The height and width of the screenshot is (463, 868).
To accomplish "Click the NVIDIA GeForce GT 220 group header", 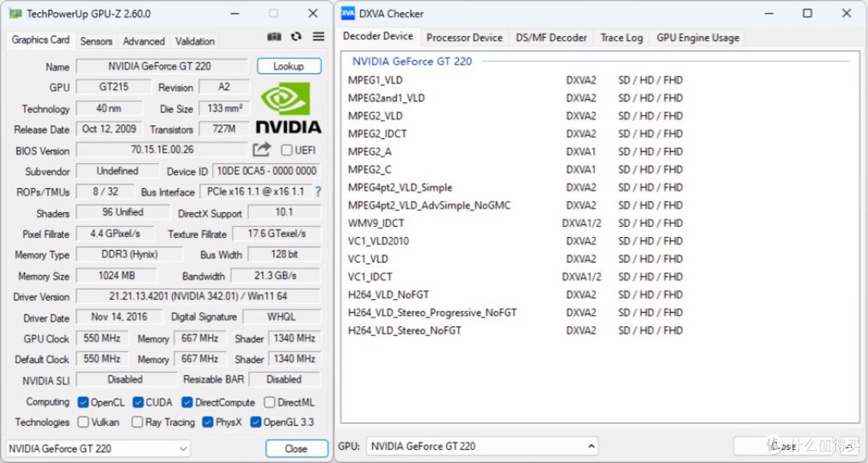I will [x=412, y=61].
